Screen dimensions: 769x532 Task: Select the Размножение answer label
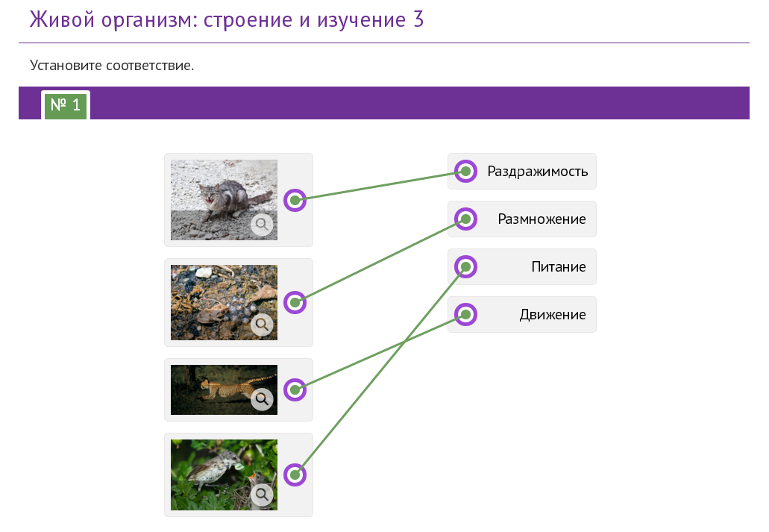(542, 219)
